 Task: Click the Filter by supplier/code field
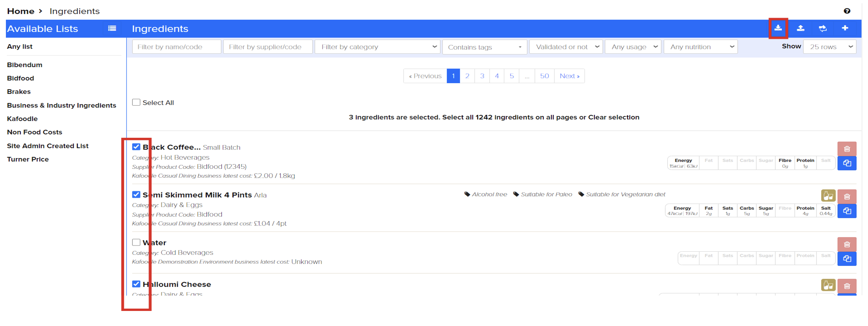click(x=268, y=47)
